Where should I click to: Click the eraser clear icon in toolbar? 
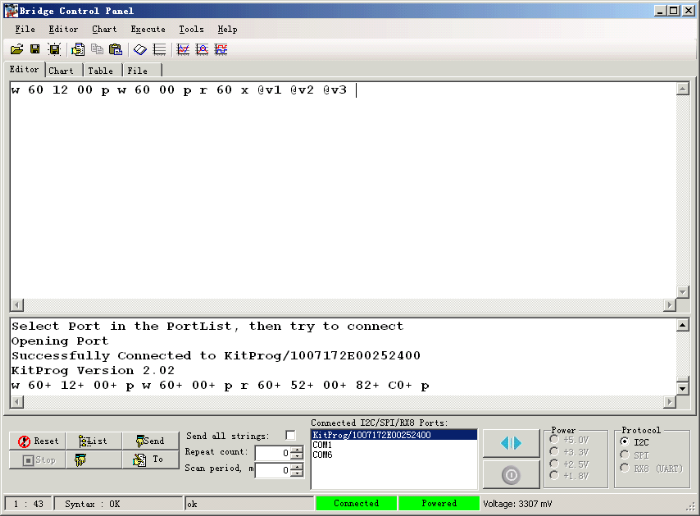(x=140, y=49)
